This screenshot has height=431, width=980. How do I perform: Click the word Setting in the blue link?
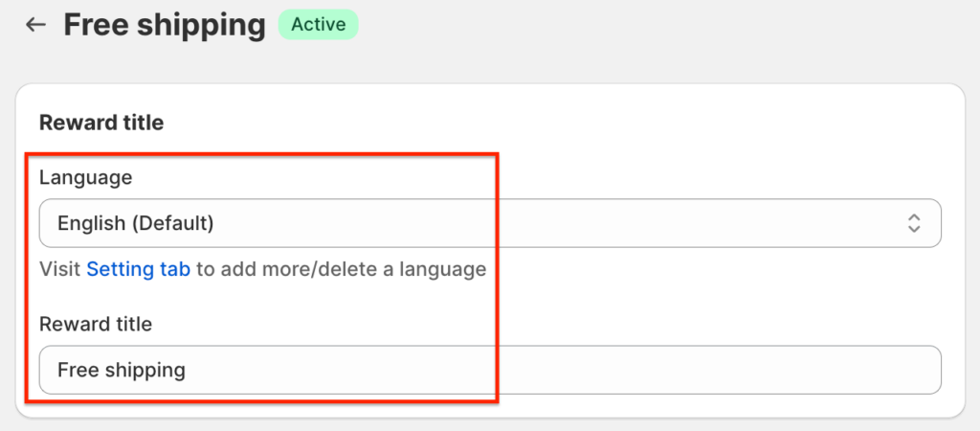click(120, 269)
